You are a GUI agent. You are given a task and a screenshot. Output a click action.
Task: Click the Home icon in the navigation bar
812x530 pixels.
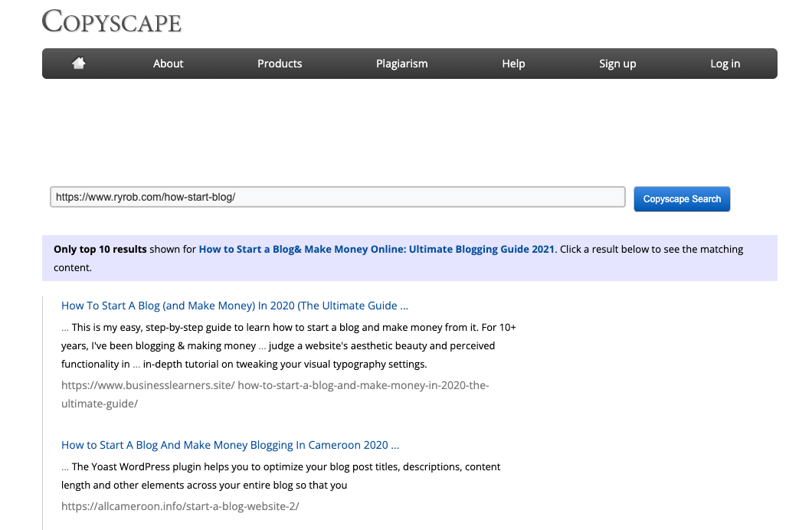click(78, 64)
